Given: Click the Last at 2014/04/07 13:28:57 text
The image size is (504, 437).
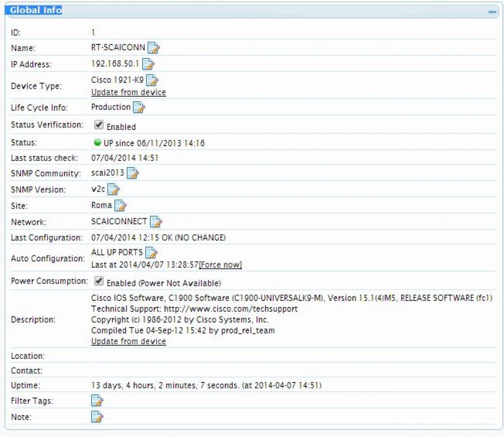Looking at the screenshot, I should pyautogui.click(x=145, y=265).
